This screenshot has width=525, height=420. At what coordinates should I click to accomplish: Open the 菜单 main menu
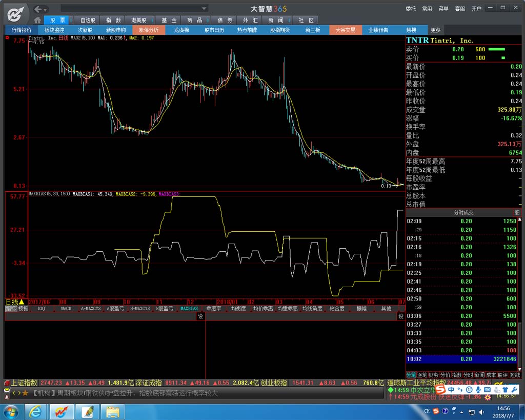(x=443, y=9)
